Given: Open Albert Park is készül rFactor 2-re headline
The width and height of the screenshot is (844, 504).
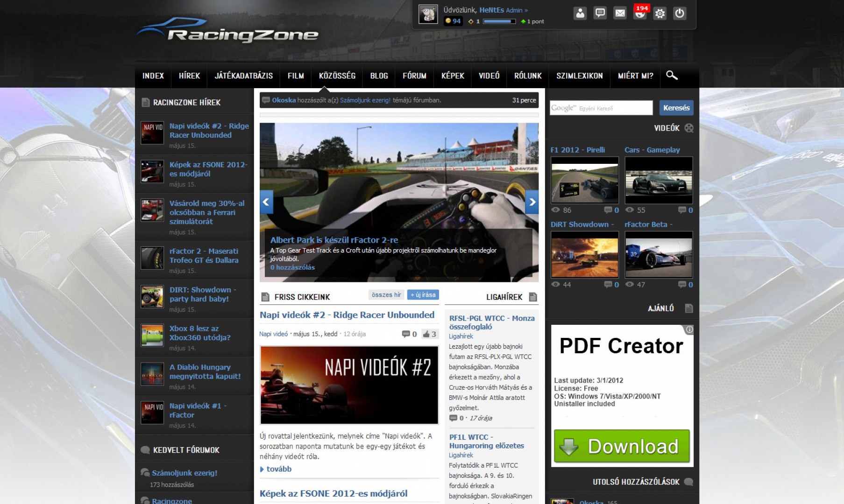Looking at the screenshot, I should pos(334,240).
